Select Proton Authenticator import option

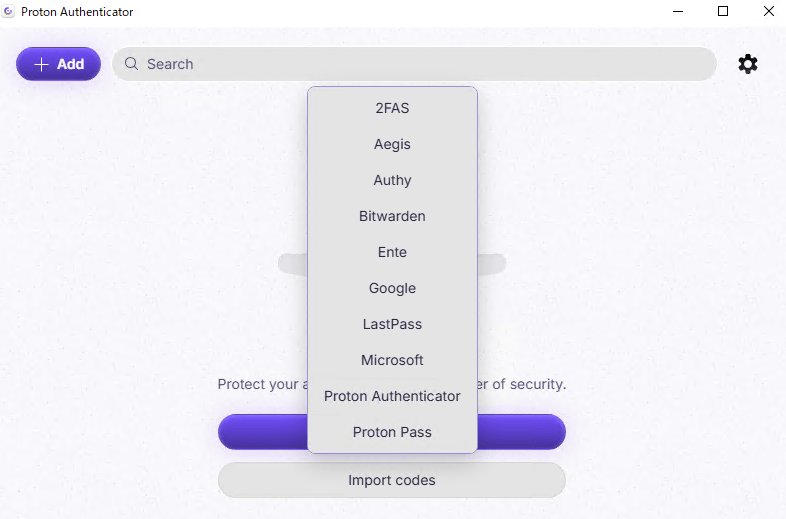click(392, 396)
